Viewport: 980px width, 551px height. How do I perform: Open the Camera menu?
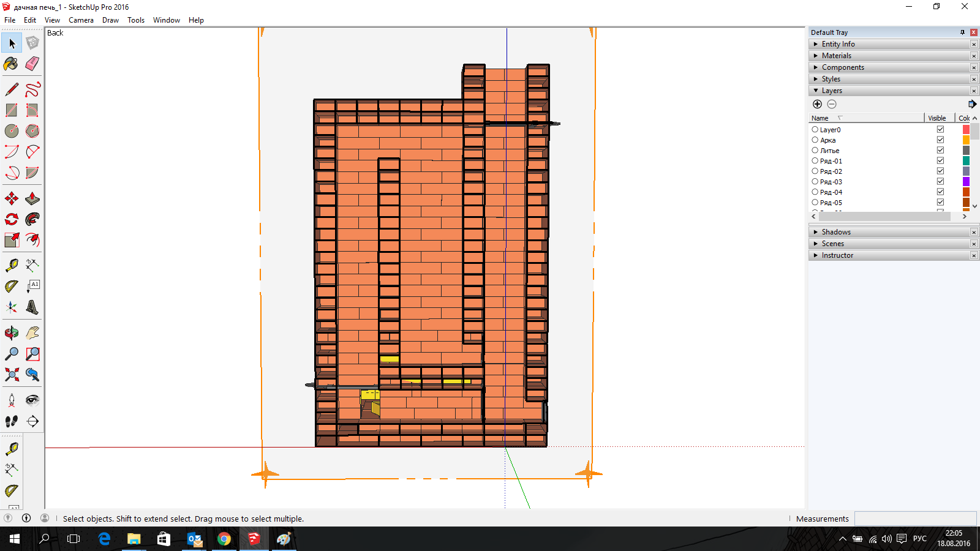tap(81, 20)
